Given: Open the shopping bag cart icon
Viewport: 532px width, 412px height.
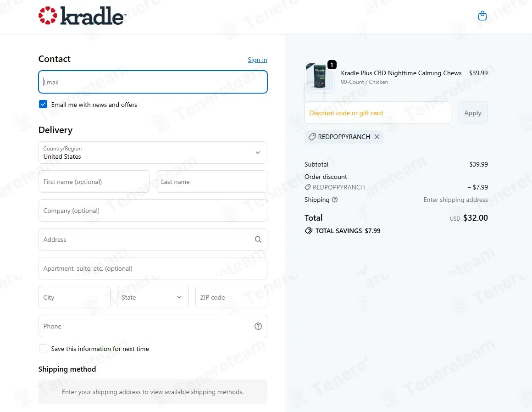Looking at the screenshot, I should [482, 16].
